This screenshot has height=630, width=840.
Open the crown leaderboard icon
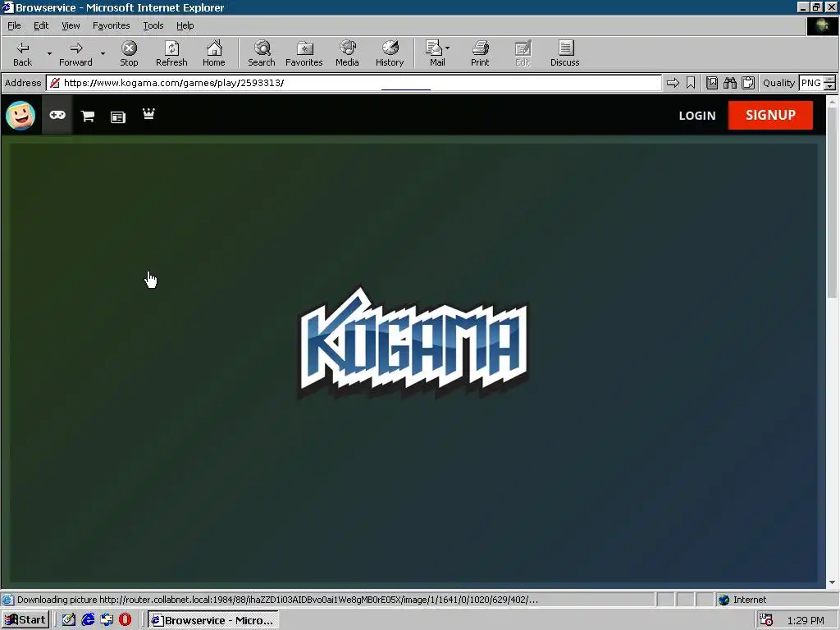pyautogui.click(x=148, y=113)
